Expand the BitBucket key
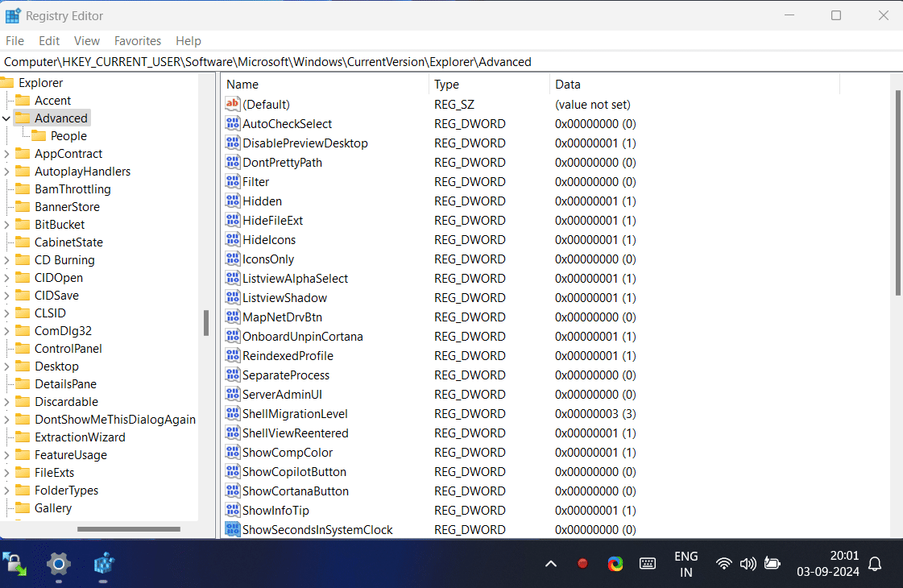Screen dimensions: 903x588 pyautogui.click(x=6, y=225)
